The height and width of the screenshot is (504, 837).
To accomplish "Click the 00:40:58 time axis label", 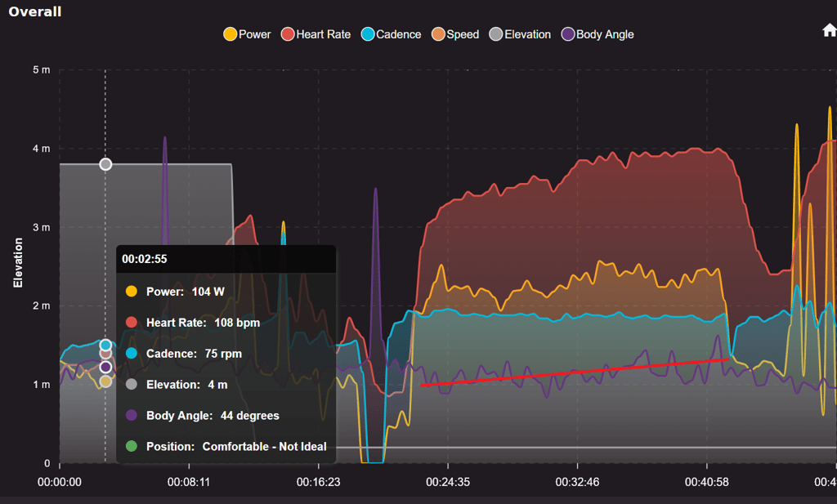I will (x=707, y=482).
